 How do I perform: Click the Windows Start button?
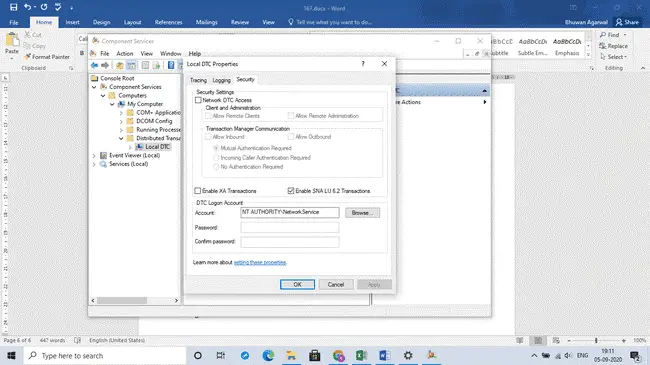[x=11, y=355]
